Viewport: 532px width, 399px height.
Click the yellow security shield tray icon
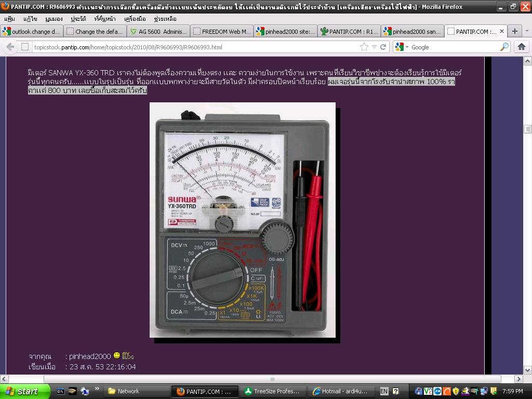456,391
